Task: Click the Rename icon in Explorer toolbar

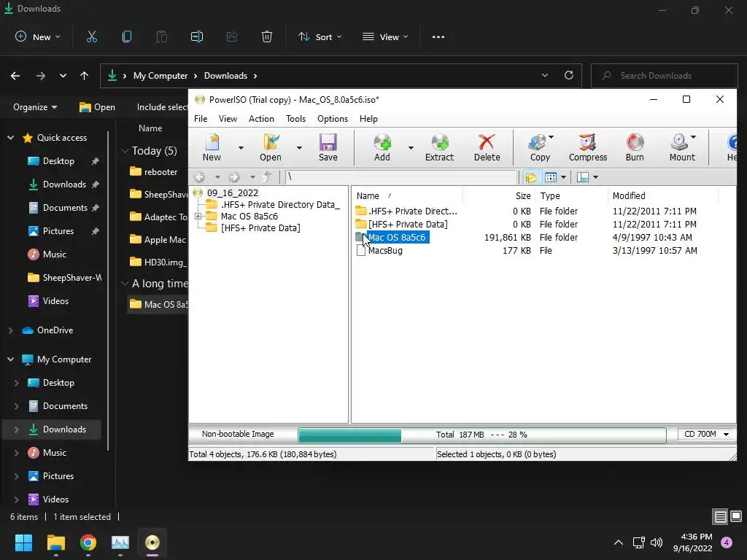Action: [197, 36]
